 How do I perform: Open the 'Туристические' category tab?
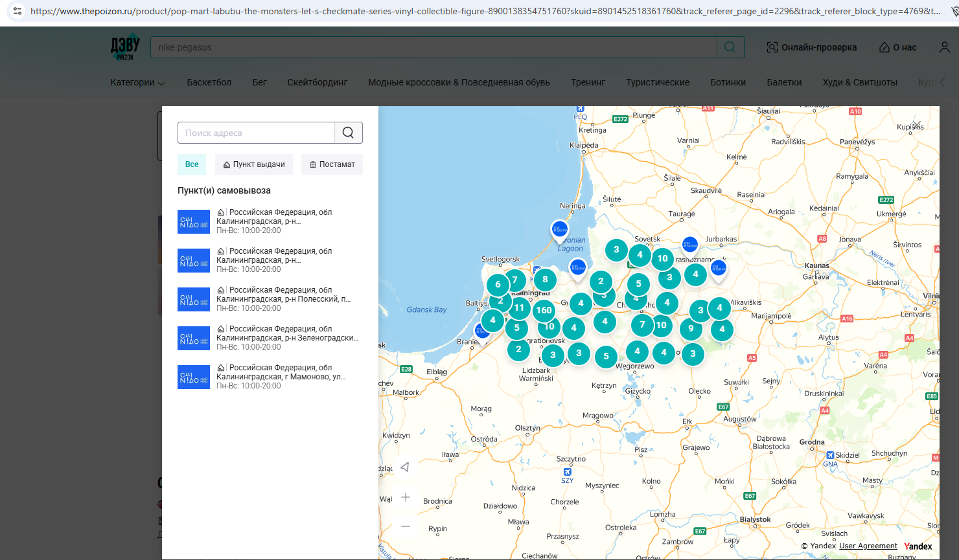click(x=657, y=82)
